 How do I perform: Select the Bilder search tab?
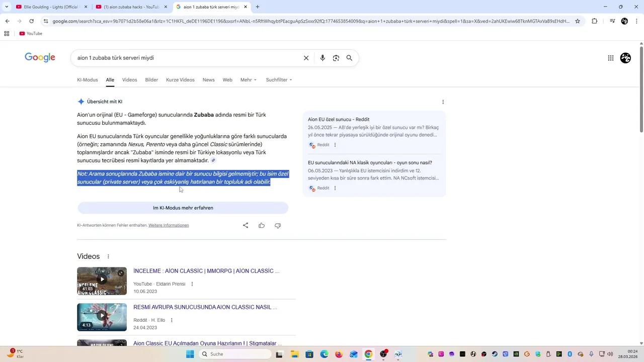pos(151,80)
